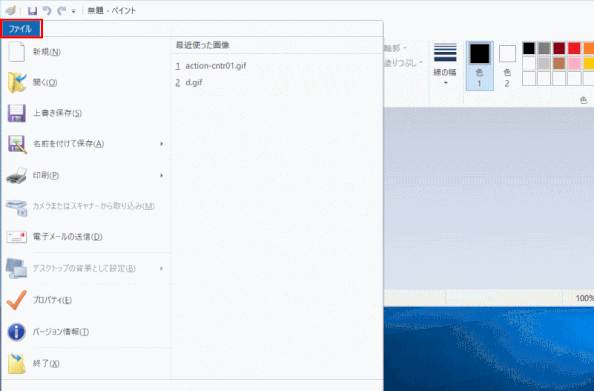Click the 100% zoom level text
The height and width of the screenshot is (391, 594).
(585, 298)
